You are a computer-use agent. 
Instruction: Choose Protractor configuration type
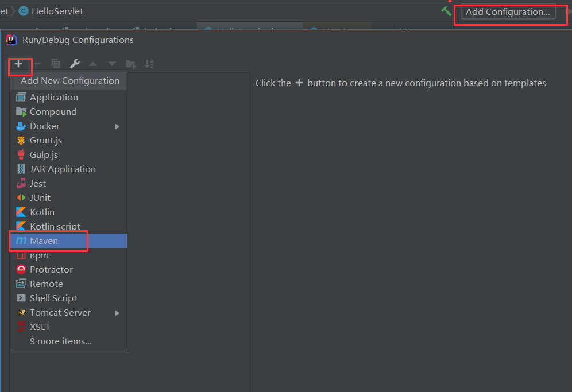[68, 270]
